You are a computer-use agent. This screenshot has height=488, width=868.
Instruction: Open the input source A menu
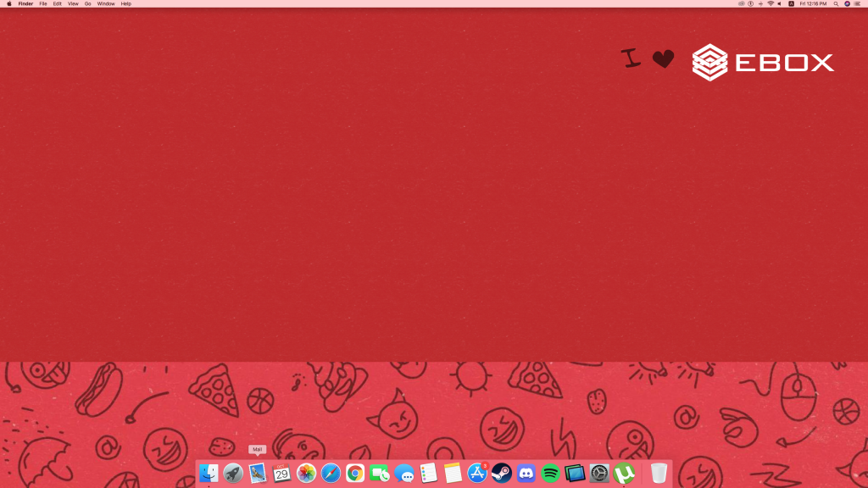(x=791, y=4)
